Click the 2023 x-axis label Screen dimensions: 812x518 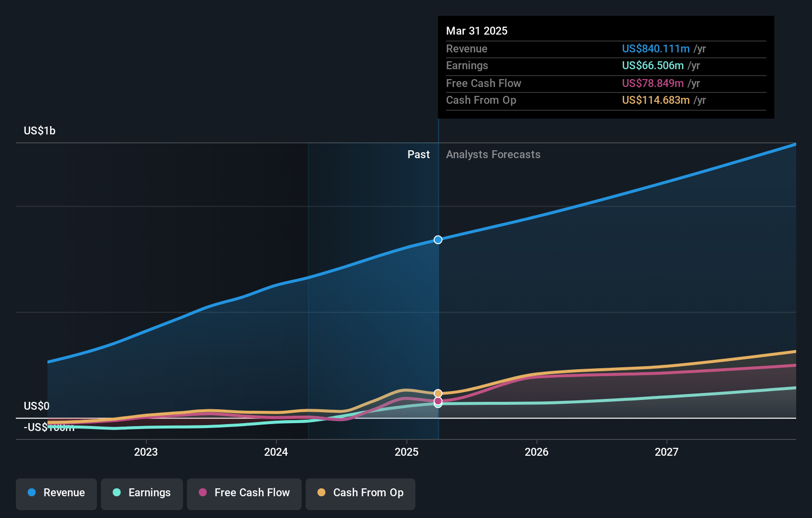146,452
